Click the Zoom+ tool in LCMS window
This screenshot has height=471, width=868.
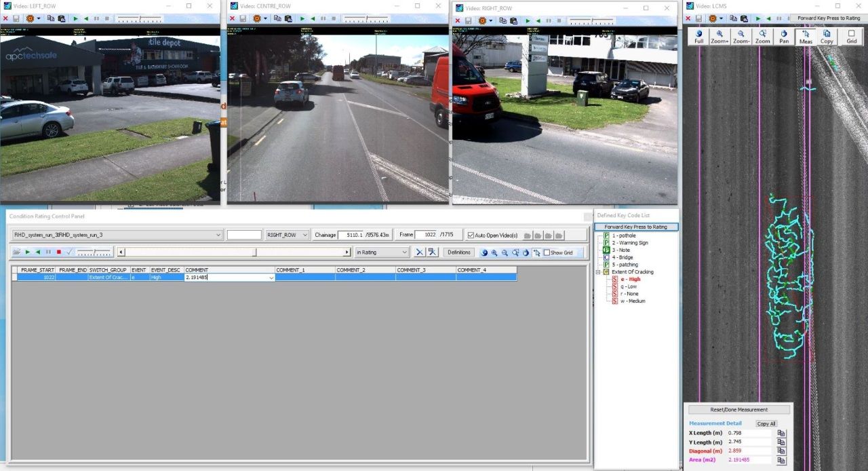tap(719, 37)
